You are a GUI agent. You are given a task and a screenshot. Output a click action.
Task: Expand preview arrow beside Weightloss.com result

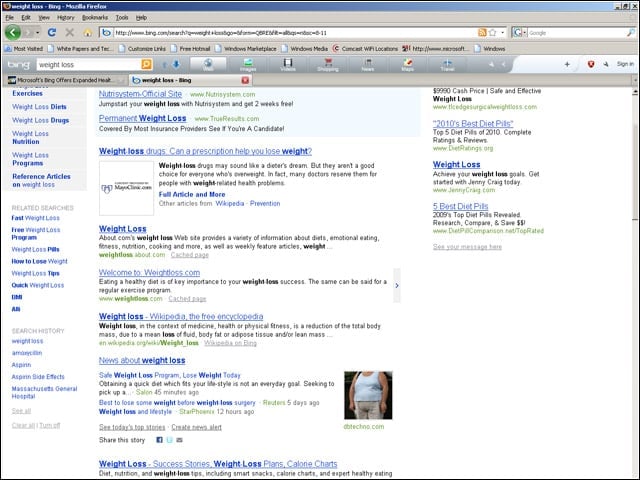tap(397, 285)
